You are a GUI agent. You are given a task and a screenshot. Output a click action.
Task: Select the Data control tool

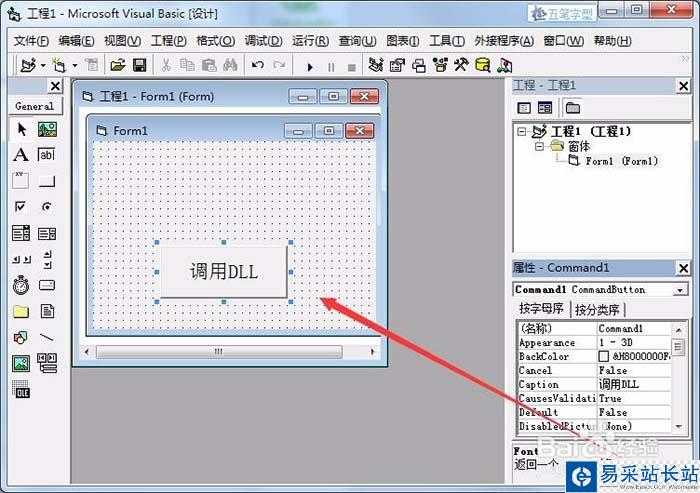point(47,363)
